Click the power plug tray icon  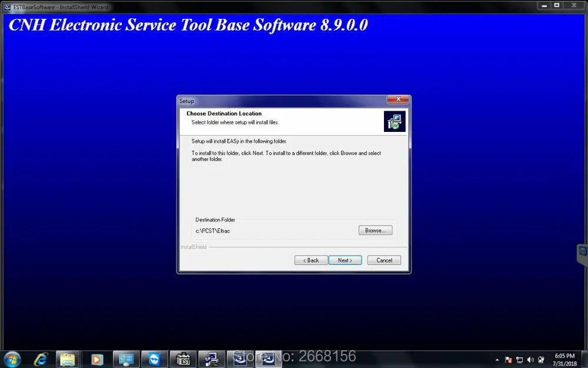point(541,360)
